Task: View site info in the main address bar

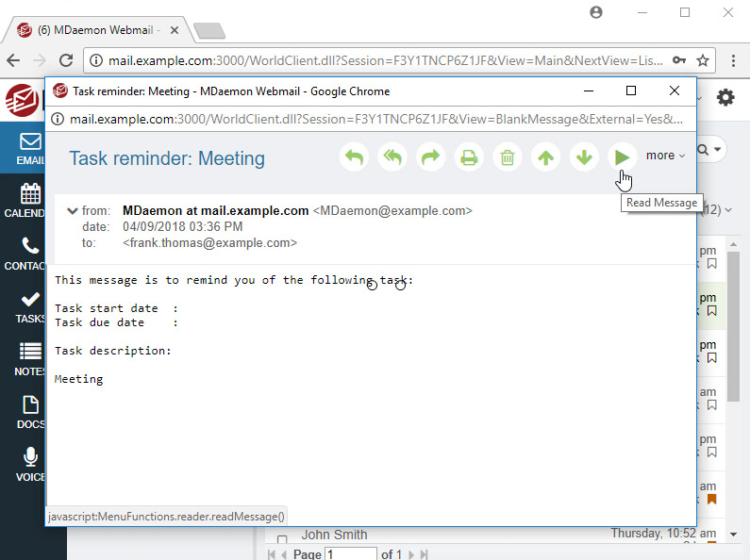Action: click(x=96, y=60)
